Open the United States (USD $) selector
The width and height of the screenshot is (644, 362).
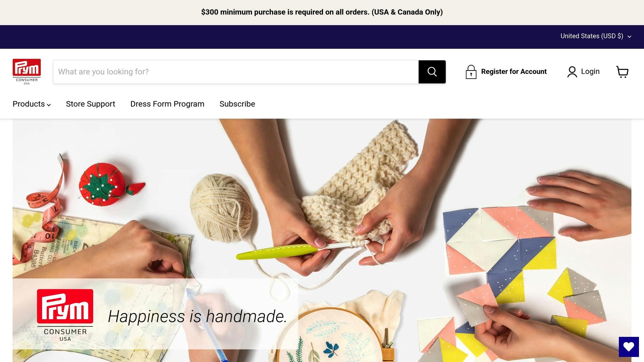click(596, 36)
